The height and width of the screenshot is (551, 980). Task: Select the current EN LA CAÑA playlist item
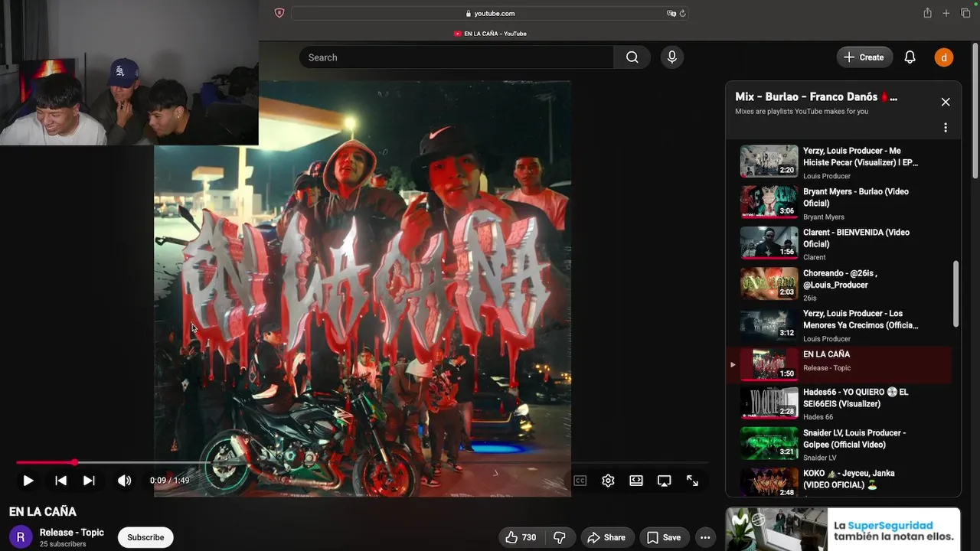[x=839, y=364]
